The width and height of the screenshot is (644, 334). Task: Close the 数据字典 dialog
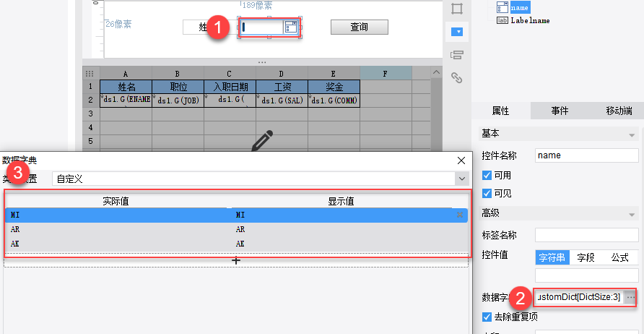click(x=461, y=160)
